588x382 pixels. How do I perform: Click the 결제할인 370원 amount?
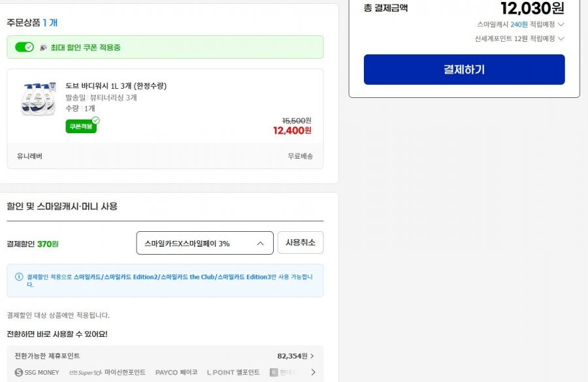click(x=48, y=244)
